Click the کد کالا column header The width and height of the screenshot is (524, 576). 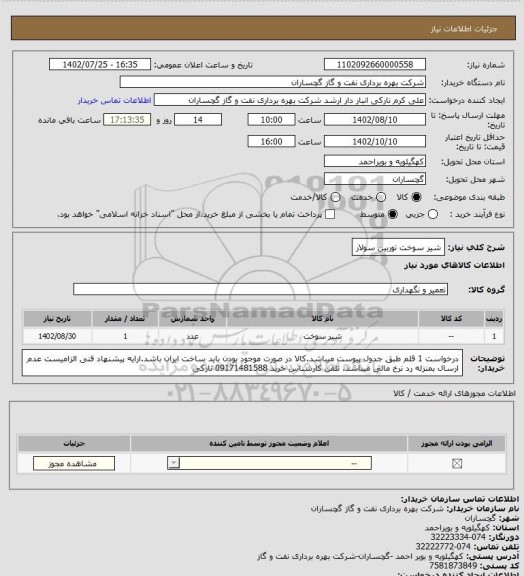pyautogui.click(x=451, y=318)
